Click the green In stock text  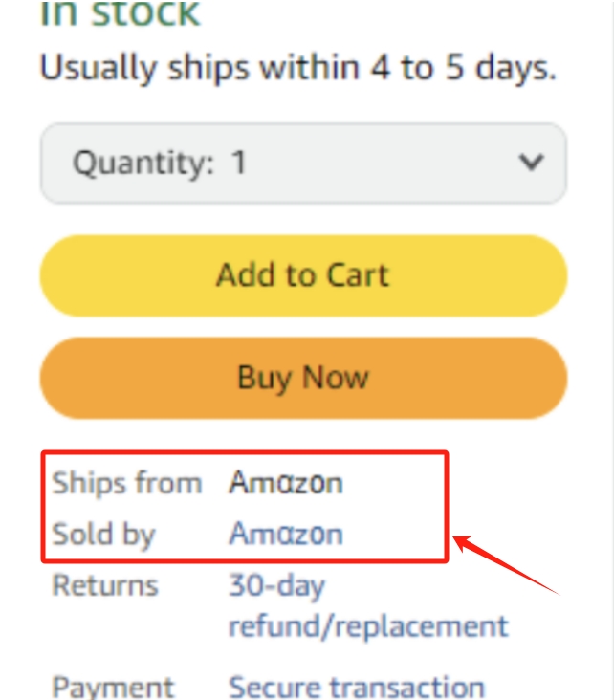pyautogui.click(x=121, y=13)
